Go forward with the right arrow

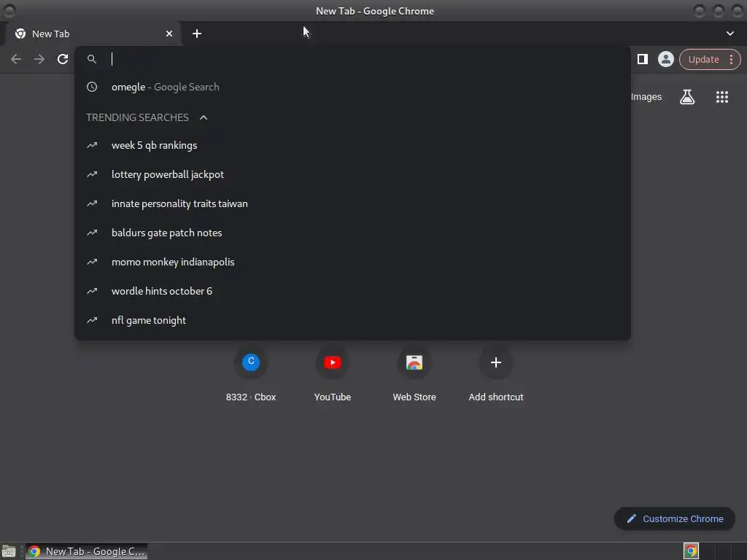39,59
